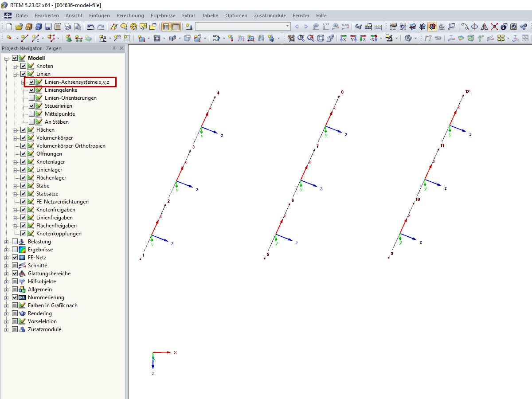
Task: Uncheck the Liniengelenke checkbox
Action: [32, 90]
